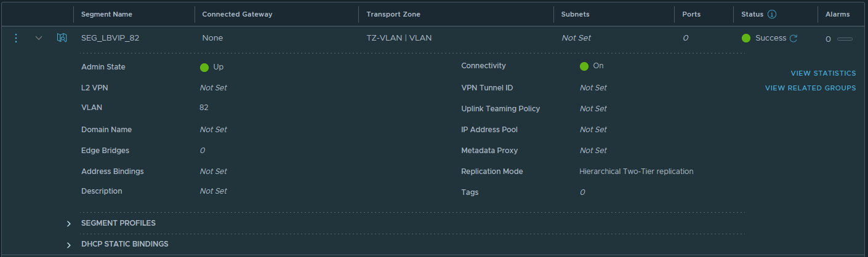Viewport: 868px width, 257px height.
Task: Open View Related Groups link
Action: click(810, 88)
